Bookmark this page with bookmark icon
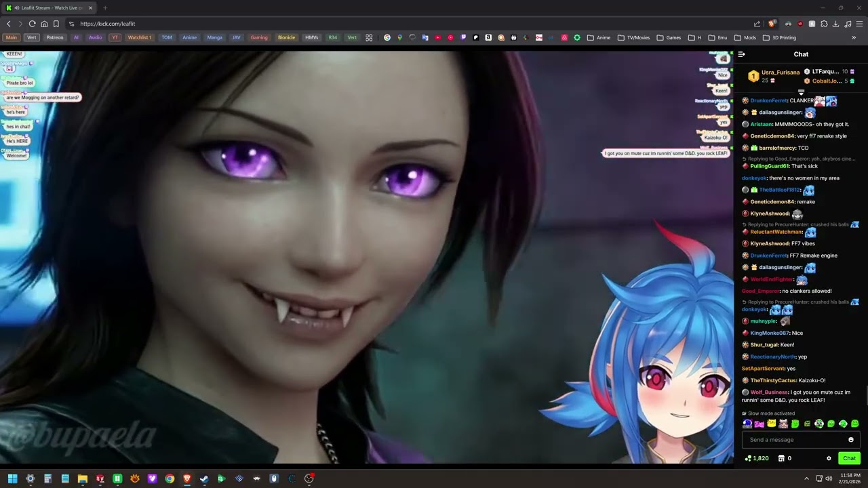868x488 pixels. pos(56,24)
